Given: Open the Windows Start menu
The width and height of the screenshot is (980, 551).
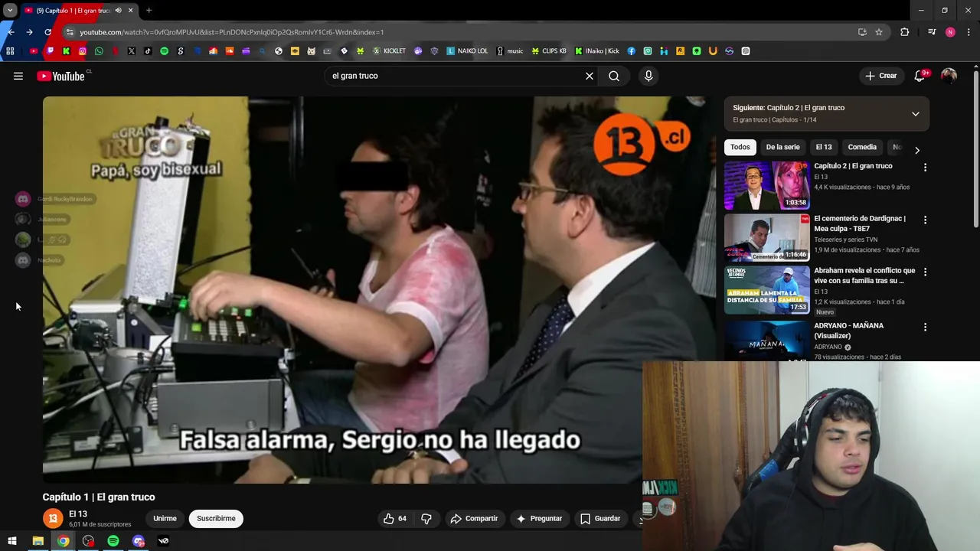Looking at the screenshot, I should [x=12, y=541].
